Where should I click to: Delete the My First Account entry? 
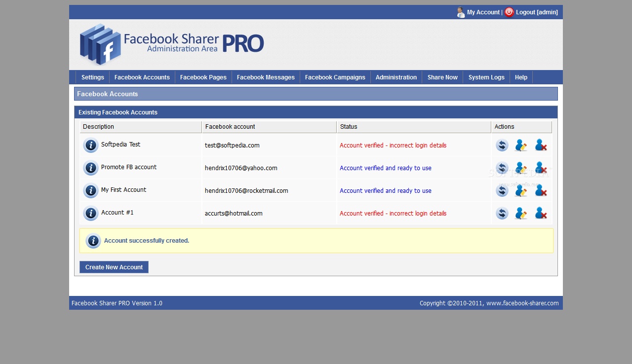tap(541, 190)
